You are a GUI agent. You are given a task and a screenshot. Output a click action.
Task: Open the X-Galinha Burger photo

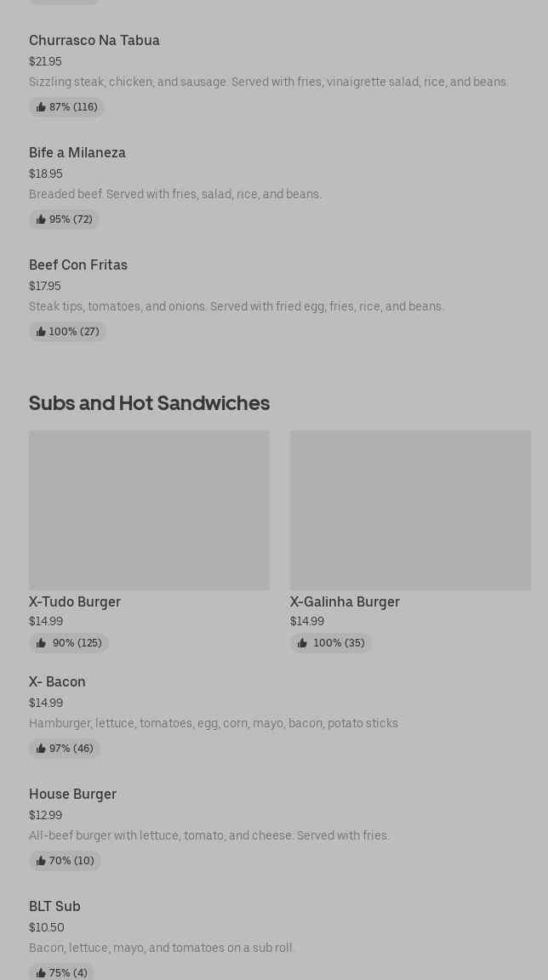(x=410, y=510)
